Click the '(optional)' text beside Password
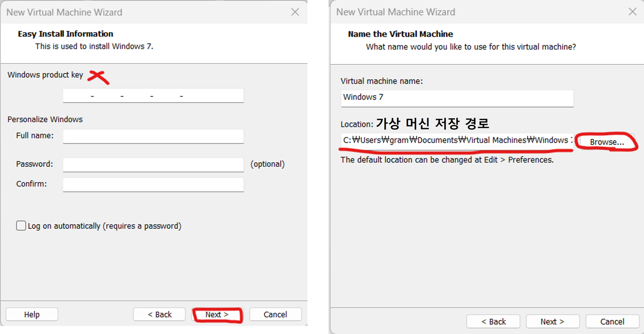 pos(268,164)
